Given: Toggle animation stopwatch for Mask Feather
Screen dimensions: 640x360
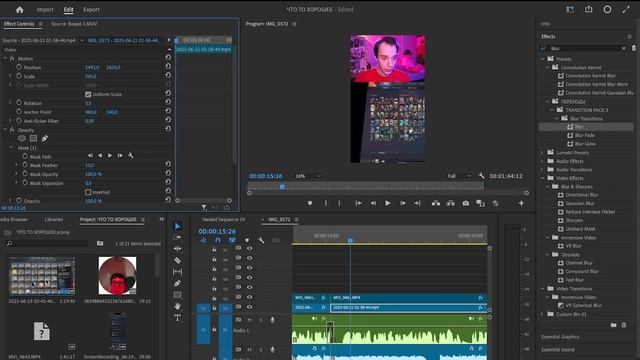Looking at the screenshot, I should click(x=25, y=165).
